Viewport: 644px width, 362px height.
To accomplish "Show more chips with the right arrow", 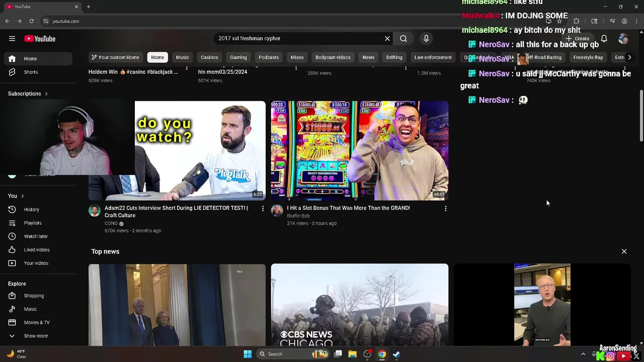I will 629,57.
